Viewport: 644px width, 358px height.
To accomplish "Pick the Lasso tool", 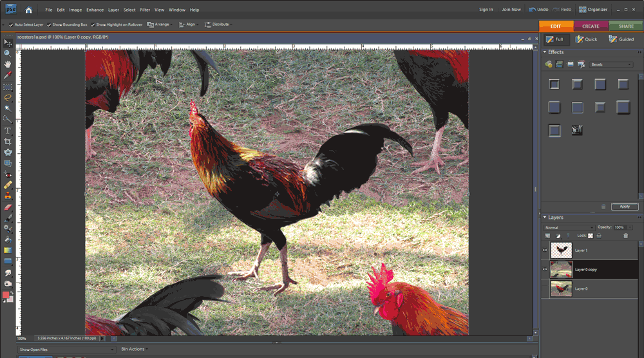I will tap(8, 97).
